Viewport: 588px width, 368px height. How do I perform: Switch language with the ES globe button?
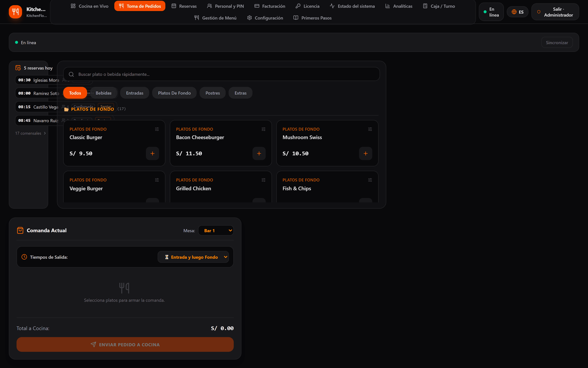pos(518,12)
